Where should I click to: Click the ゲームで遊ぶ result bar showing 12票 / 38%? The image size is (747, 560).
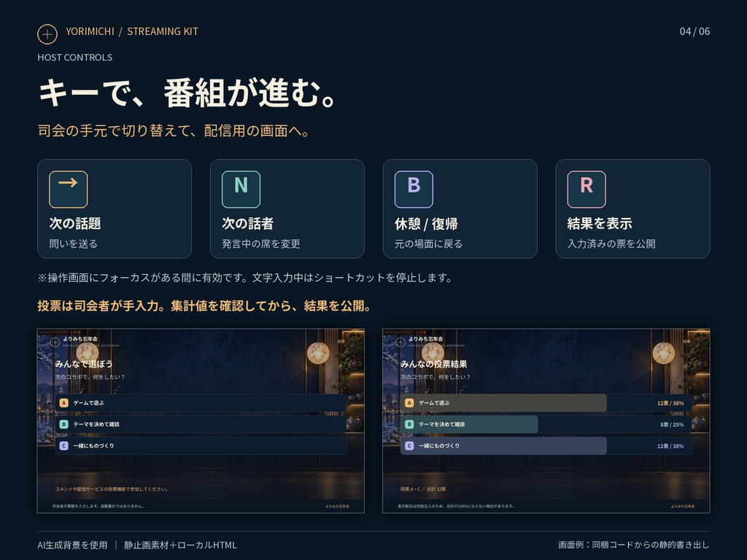click(546, 402)
